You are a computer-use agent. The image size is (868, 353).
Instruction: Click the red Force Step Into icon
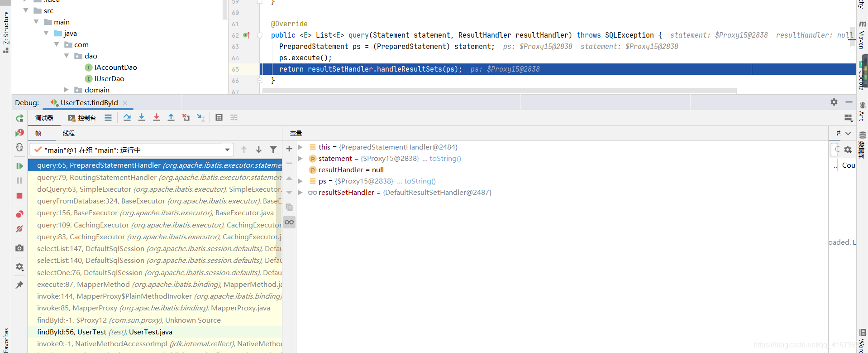point(157,118)
